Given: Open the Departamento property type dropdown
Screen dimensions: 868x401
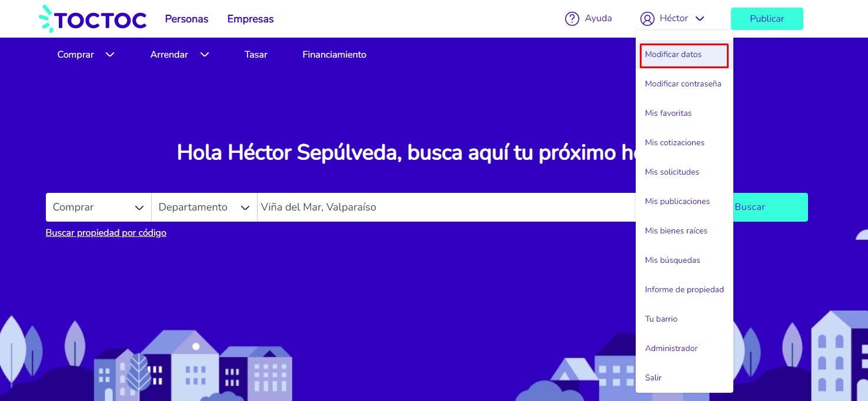Looking at the screenshot, I should (x=203, y=207).
